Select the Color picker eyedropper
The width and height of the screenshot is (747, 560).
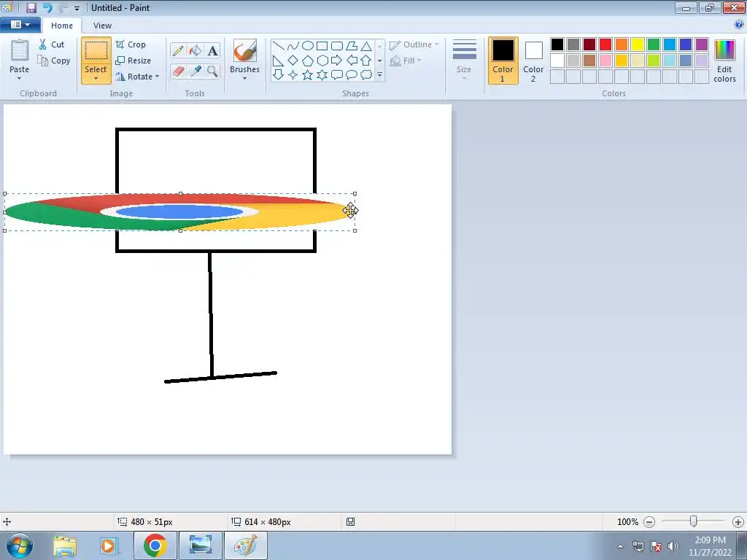coord(196,71)
